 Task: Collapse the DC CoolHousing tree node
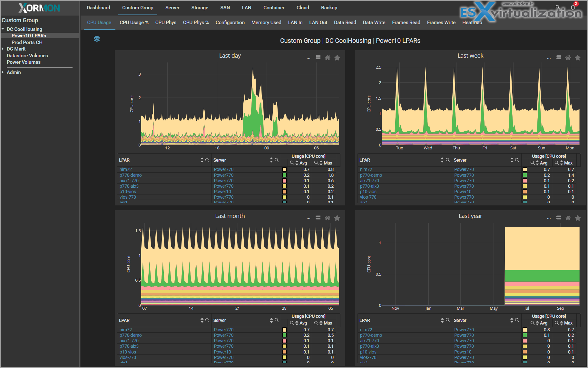point(3,29)
